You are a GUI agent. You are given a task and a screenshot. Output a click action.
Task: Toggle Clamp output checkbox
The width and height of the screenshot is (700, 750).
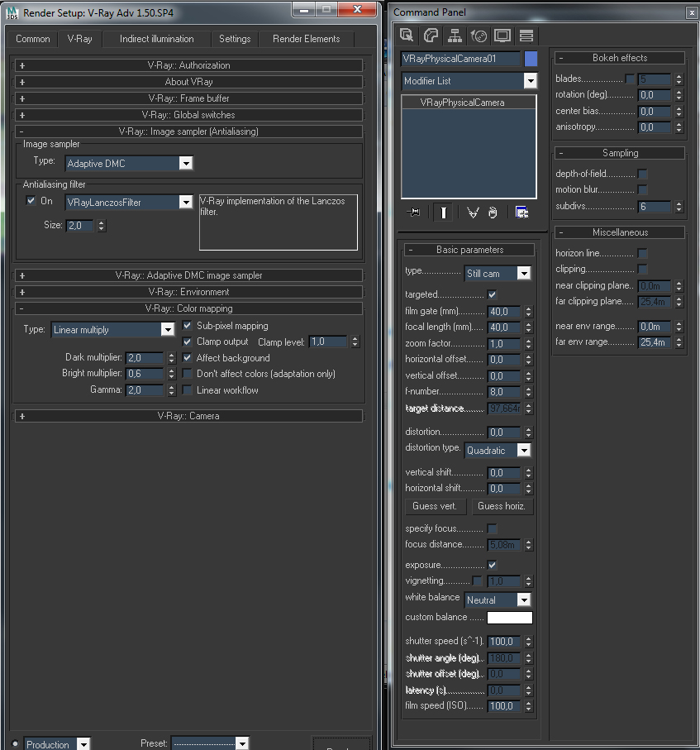pos(187,342)
